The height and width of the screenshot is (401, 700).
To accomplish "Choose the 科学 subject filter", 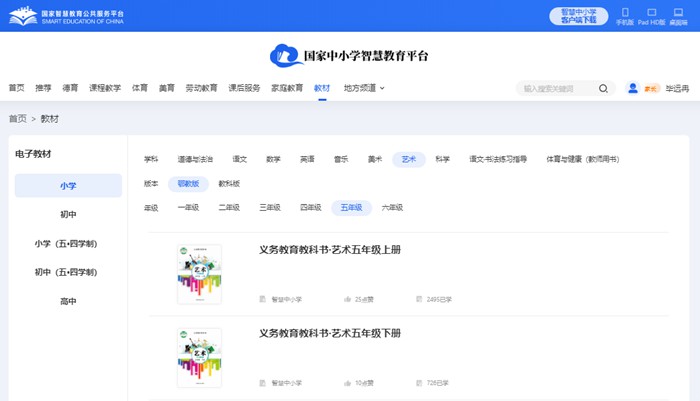I will point(442,159).
